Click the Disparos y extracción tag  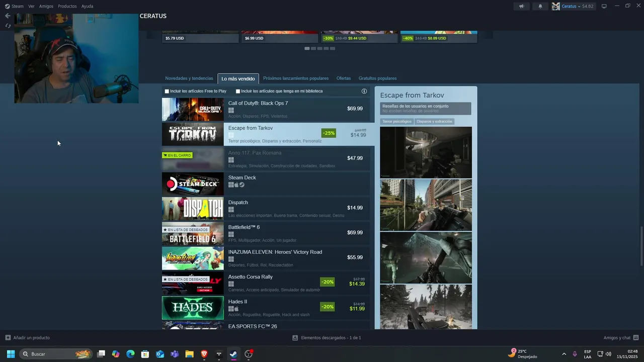pyautogui.click(x=434, y=121)
